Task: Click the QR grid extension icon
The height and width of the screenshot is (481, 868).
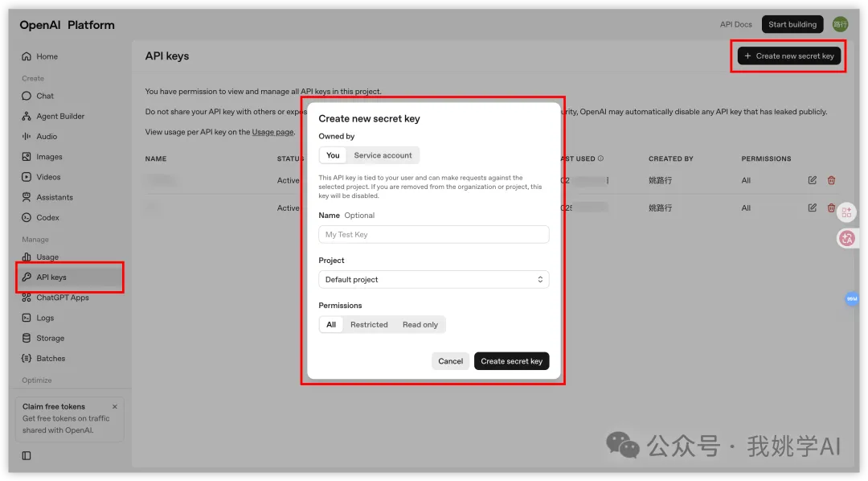Action: [846, 212]
